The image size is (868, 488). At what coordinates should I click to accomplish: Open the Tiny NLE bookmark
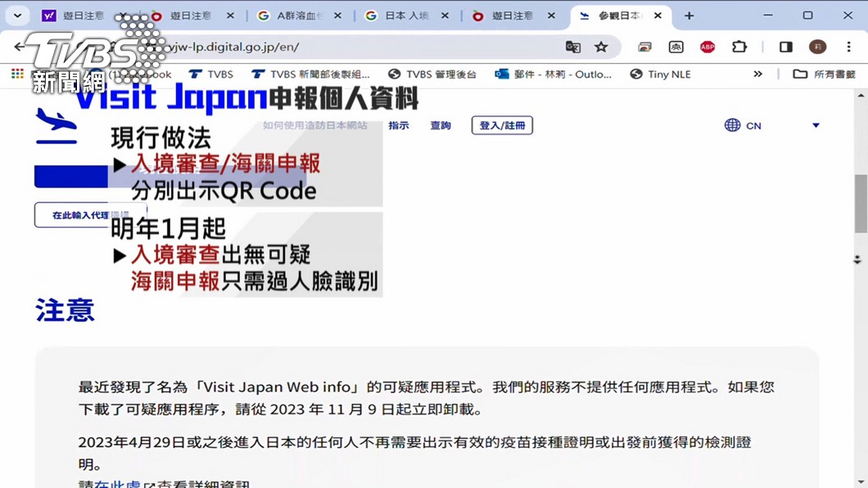pyautogui.click(x=660, y=75)
